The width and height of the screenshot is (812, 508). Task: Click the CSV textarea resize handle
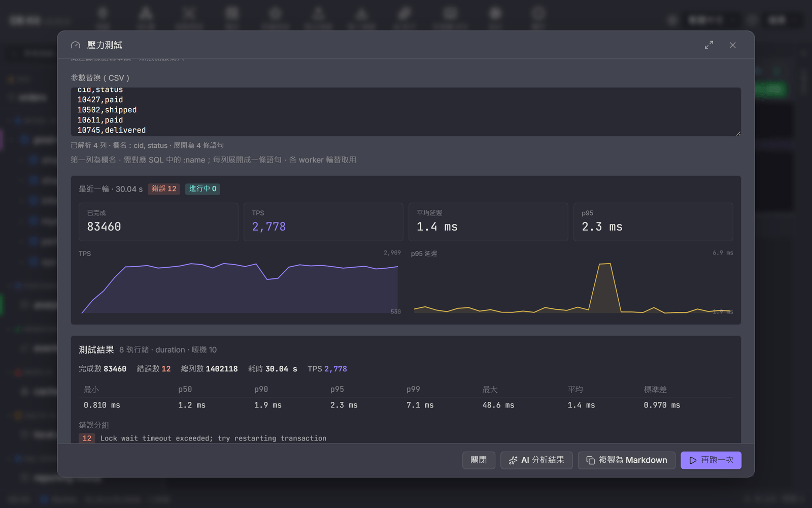738,133
